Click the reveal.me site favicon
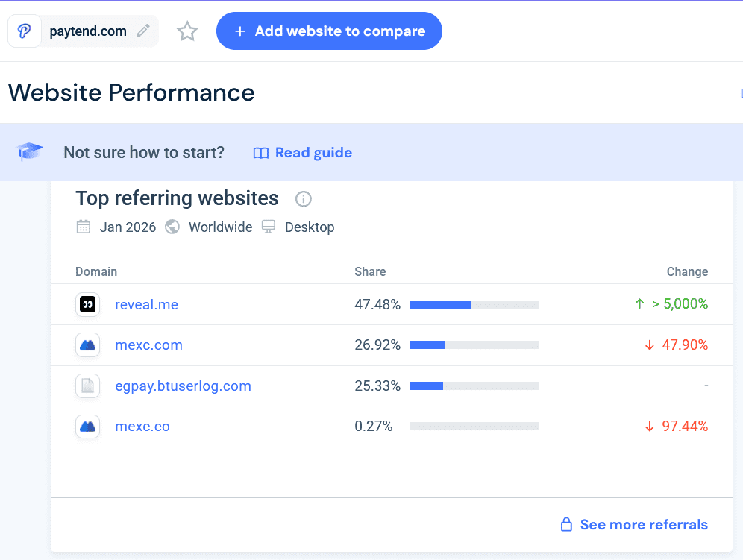 click(x=87, y=304)
